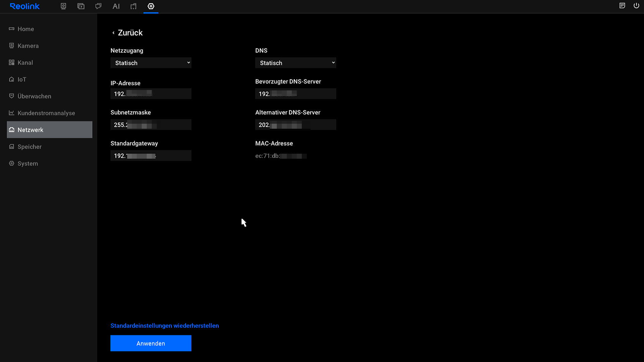Open the DNS mode dropdown
The width and height of the screenshot is (644, 362).
(x=296, y=63)
